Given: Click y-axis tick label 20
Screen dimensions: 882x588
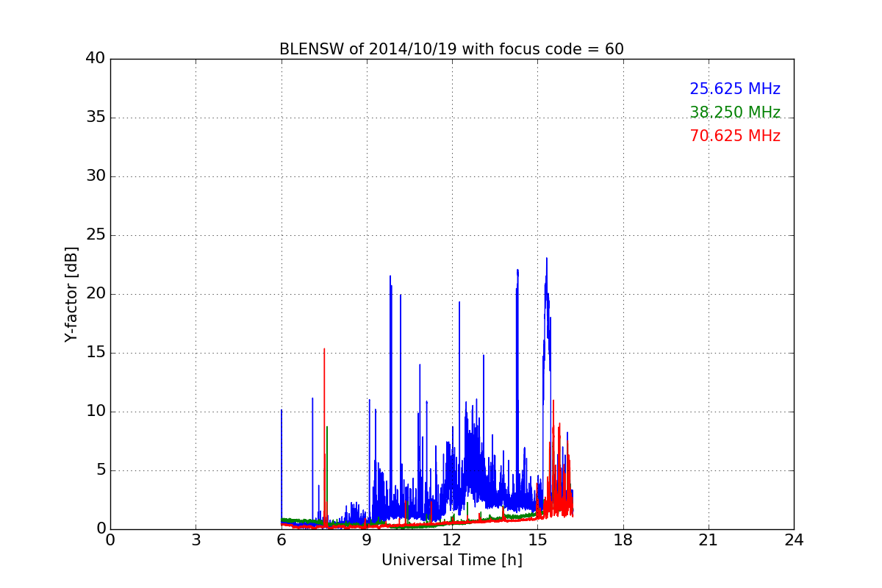Looking at the screenshot, I should coord(96,294).
